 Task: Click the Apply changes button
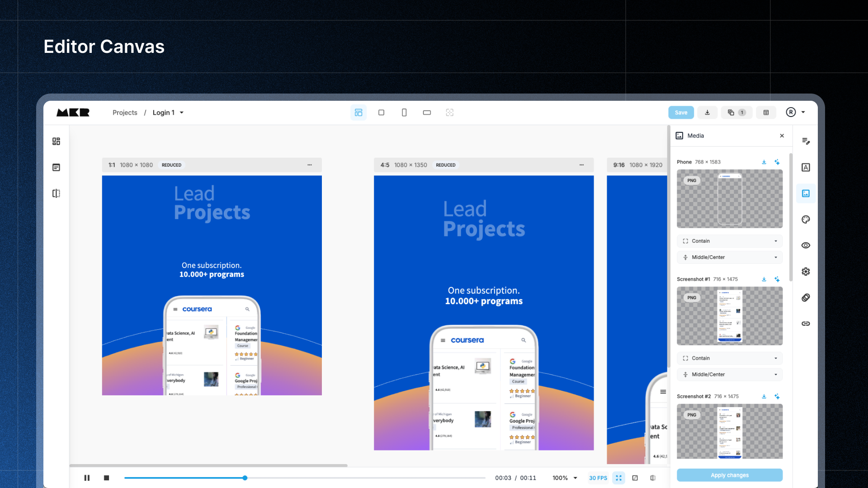730,475
